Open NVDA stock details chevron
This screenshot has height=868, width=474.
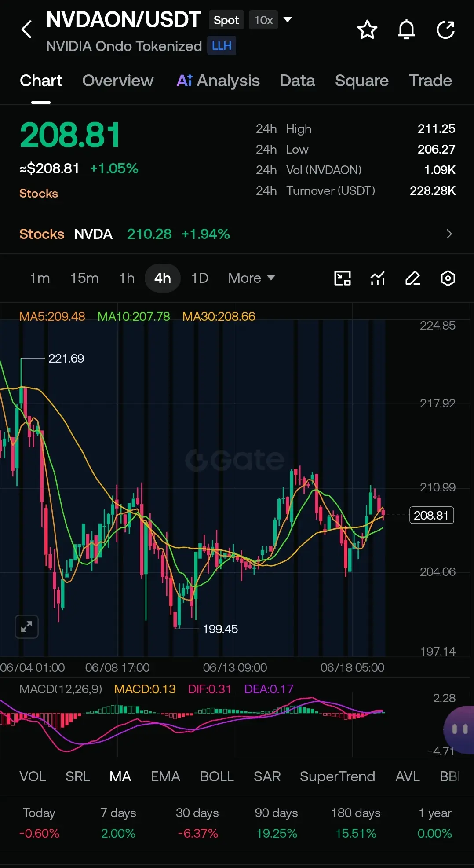(449, 234)
